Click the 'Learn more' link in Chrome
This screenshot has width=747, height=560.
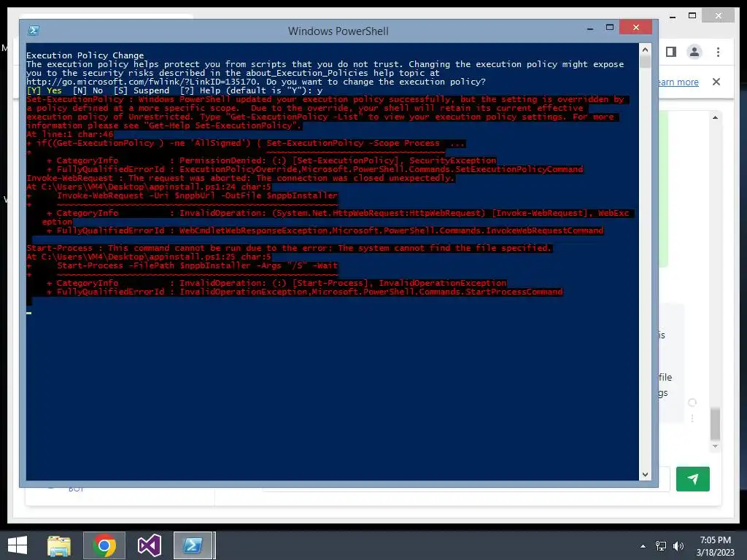[x=678, y=82]
